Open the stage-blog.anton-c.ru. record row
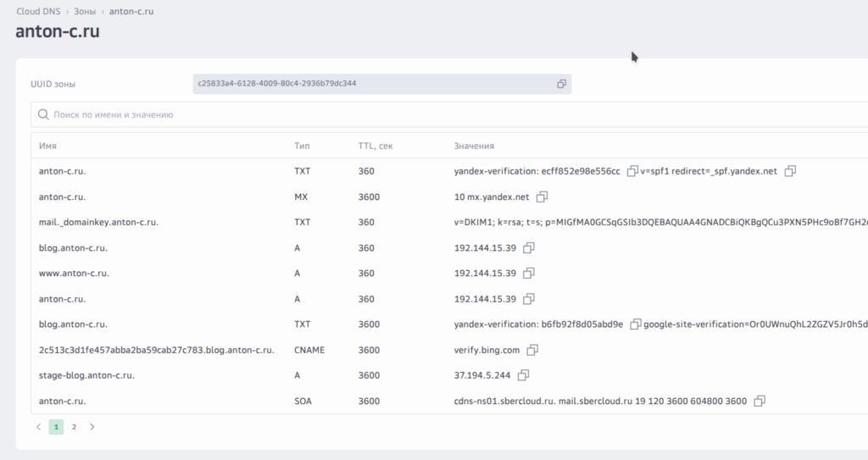 click(x=86, y=375)
